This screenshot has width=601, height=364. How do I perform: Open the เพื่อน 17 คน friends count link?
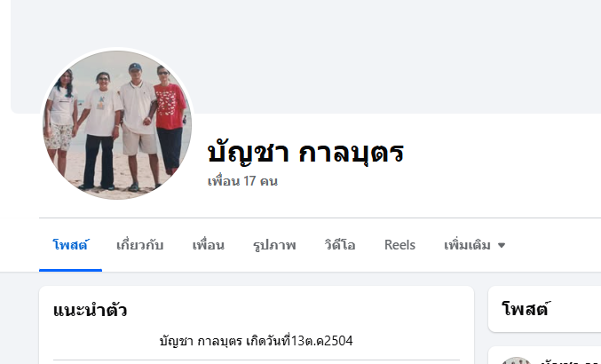[242, 181]
